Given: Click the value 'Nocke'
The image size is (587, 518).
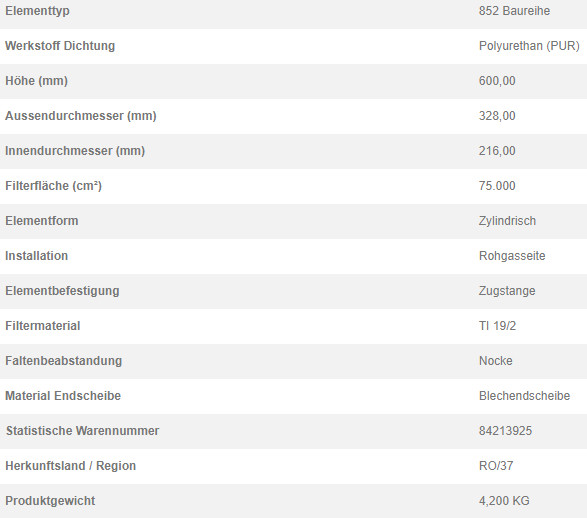Looking at the screenshot, I should pyautogui.click(x=496, y=361).
